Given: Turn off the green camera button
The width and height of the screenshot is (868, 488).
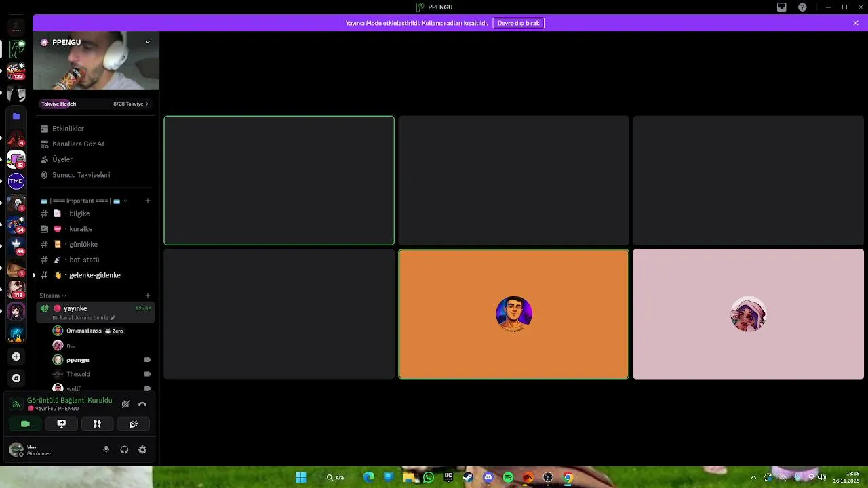Looking at the screenshot, I should point(25,424).
